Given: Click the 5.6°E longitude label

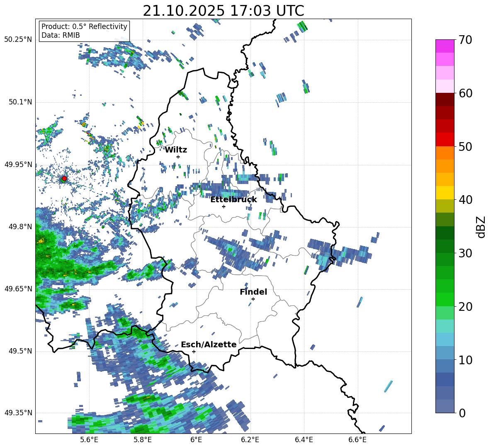Looking at the screenshot, I should point(89,440).
